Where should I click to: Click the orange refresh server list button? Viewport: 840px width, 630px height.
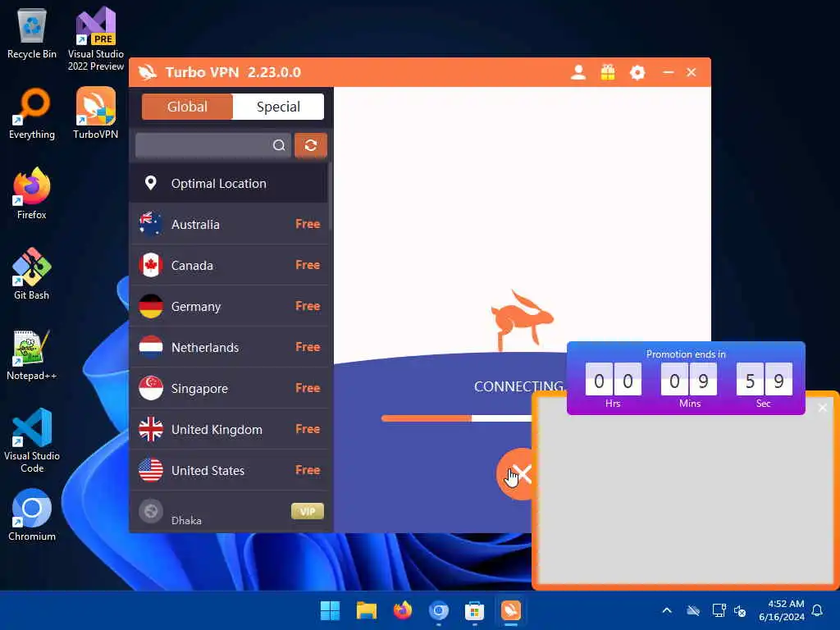pos(311,145)
